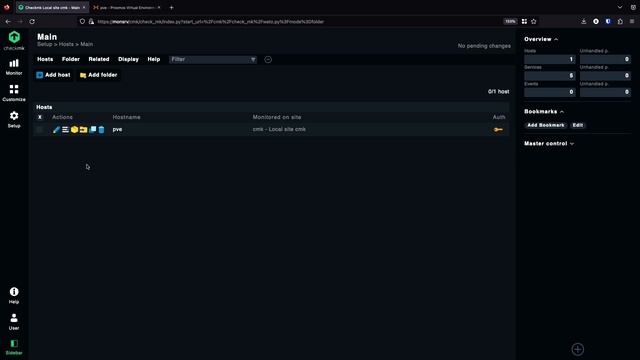Open the page Help menu
This screenshot has height=360, width=640.
[153, 59]
